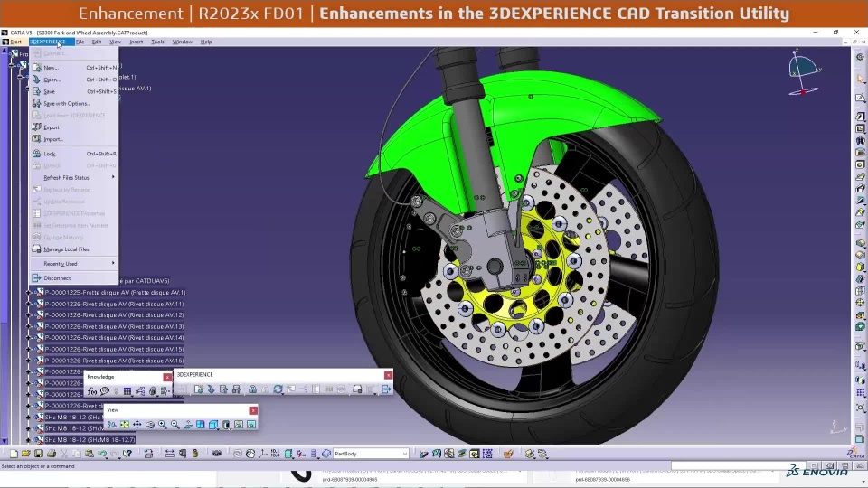Select Open arrow icon in 3DEXPERIENCE toolbar

point(211,389)
